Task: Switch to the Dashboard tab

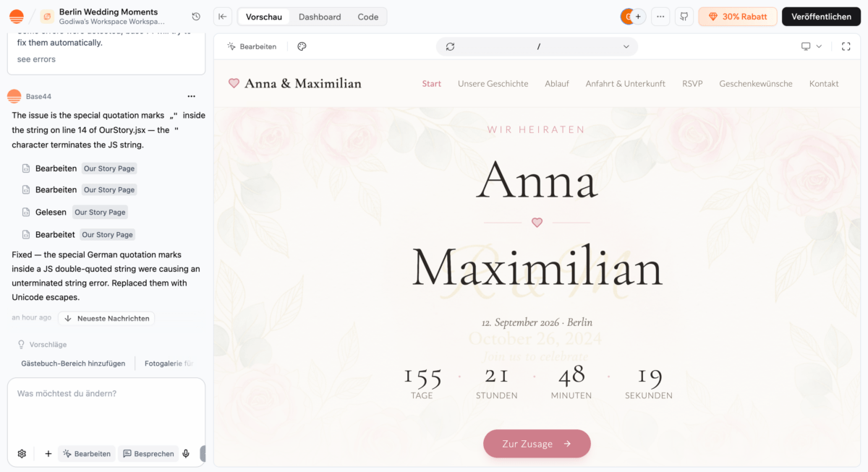Action: 320,17
